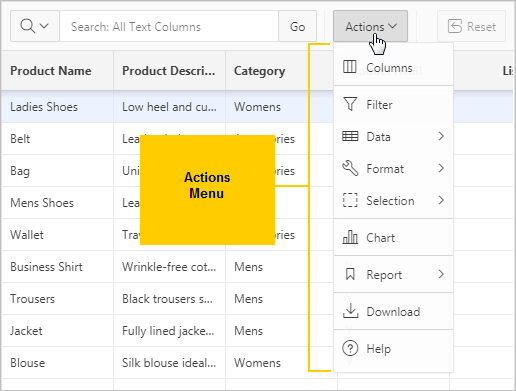Click the Reset button

click(472, 26)
